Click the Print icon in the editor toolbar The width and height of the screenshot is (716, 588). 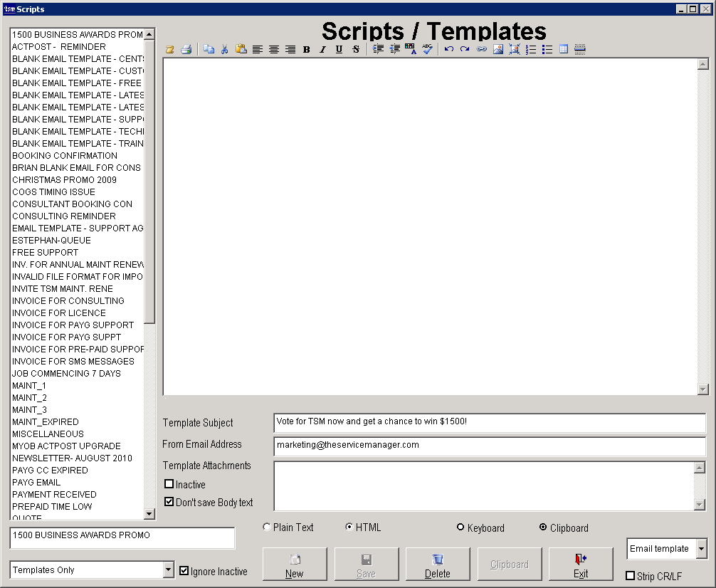click(x=186, y=49)
